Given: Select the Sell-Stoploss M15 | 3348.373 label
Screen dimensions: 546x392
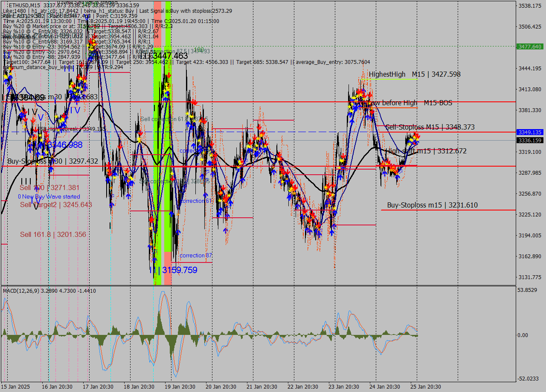Looking at the screenshot, I should (x=430, y=127).
